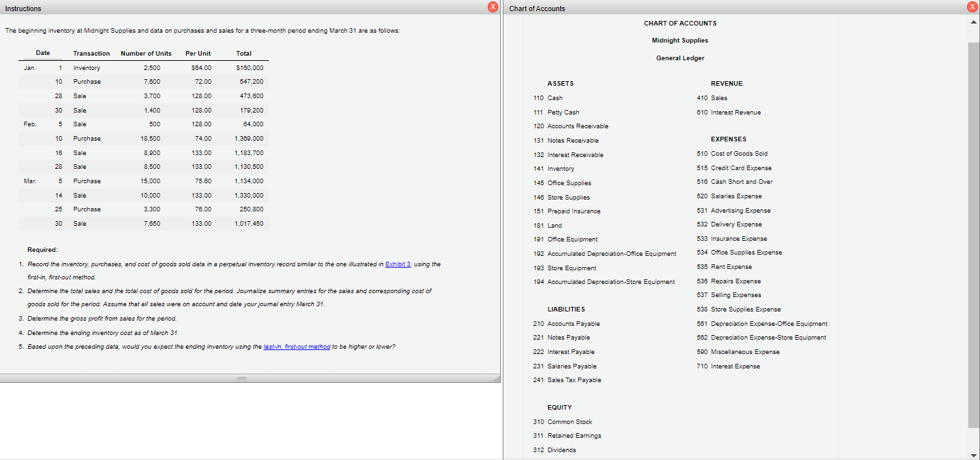Click the scrollbar down arrow
The height and width of the screenshot is (460, 980).
click(x=975, y=455)
